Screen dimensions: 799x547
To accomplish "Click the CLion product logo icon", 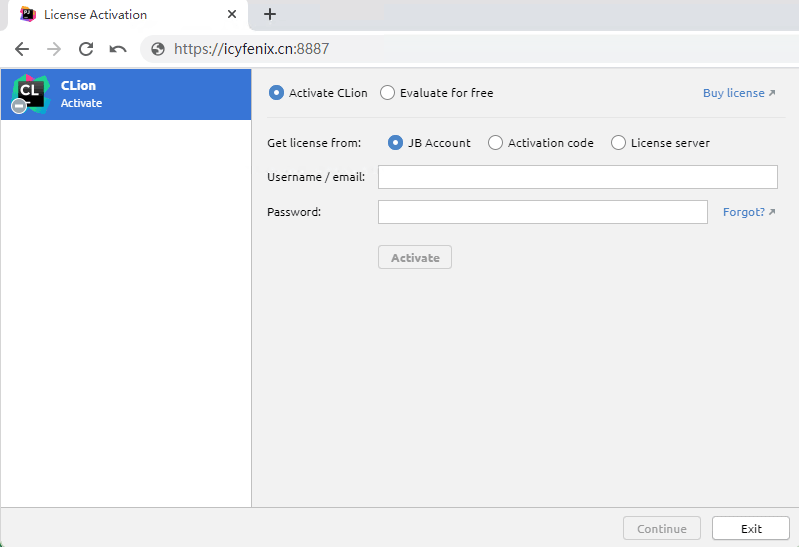I will 31,94.
